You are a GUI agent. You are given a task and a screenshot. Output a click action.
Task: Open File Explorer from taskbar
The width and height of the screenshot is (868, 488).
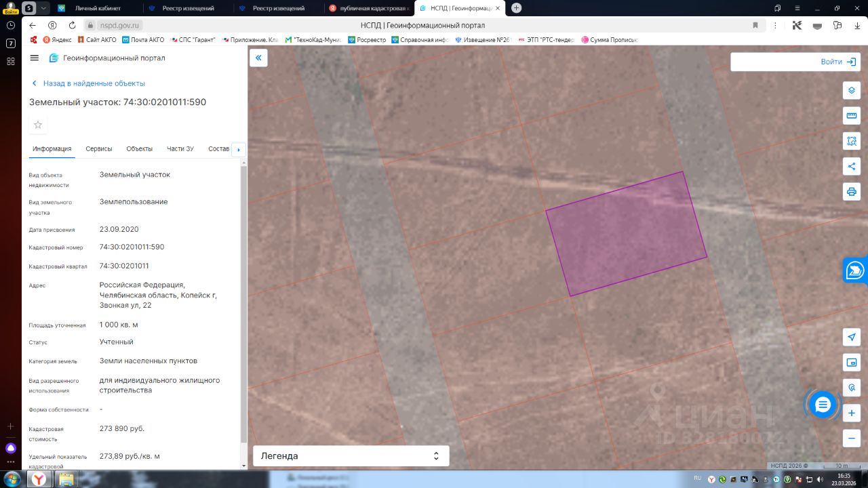(x=66, y=479)
